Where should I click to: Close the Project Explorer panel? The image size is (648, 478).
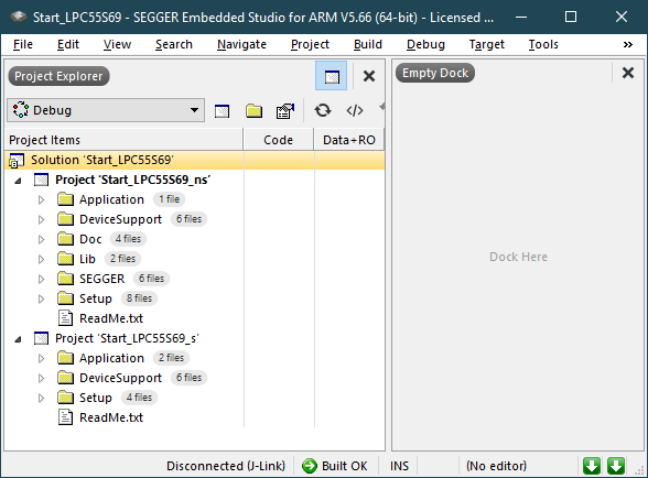369,76
